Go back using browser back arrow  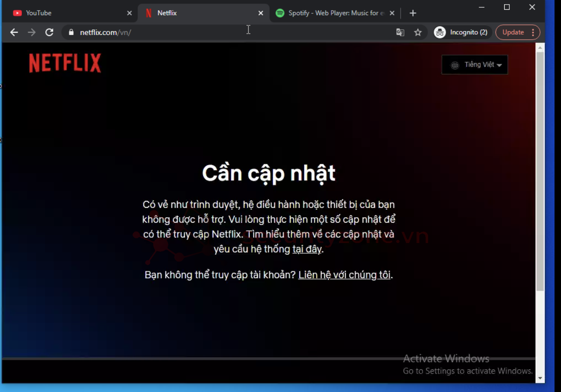coord(14,32)
